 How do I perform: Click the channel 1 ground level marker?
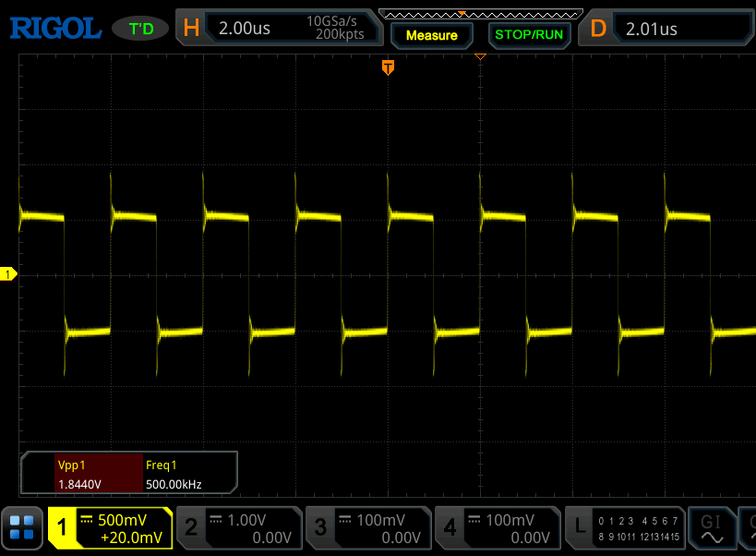click(8, 274)
